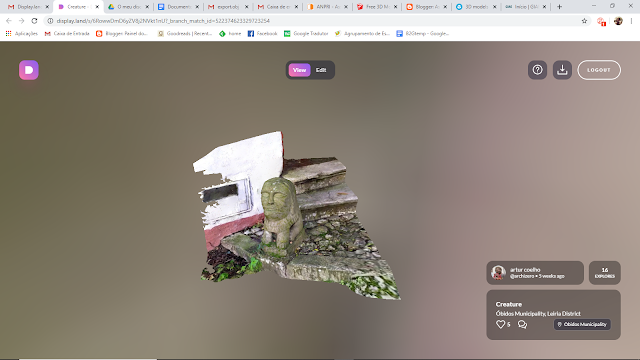This screenshot has width=640, height=360.
Task: Open the Caixa de Entrada bookmark
Action: point(67,33)
